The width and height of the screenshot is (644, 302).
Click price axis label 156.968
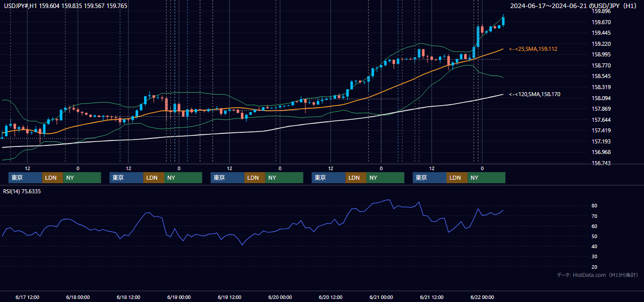click(601, 152)
